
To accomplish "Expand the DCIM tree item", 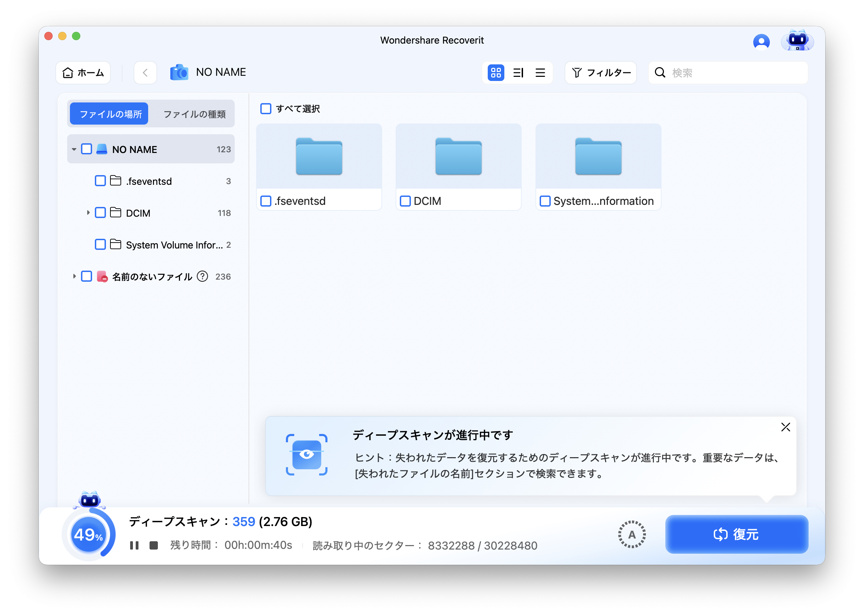I will point(88,213).
